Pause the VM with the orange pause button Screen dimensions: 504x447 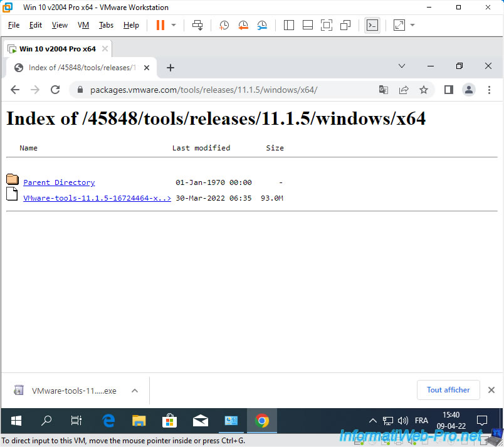[x=160, y=25]
